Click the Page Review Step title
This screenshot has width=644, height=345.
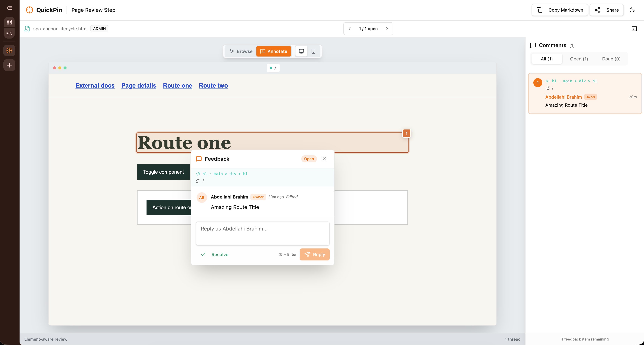point(93,10)
